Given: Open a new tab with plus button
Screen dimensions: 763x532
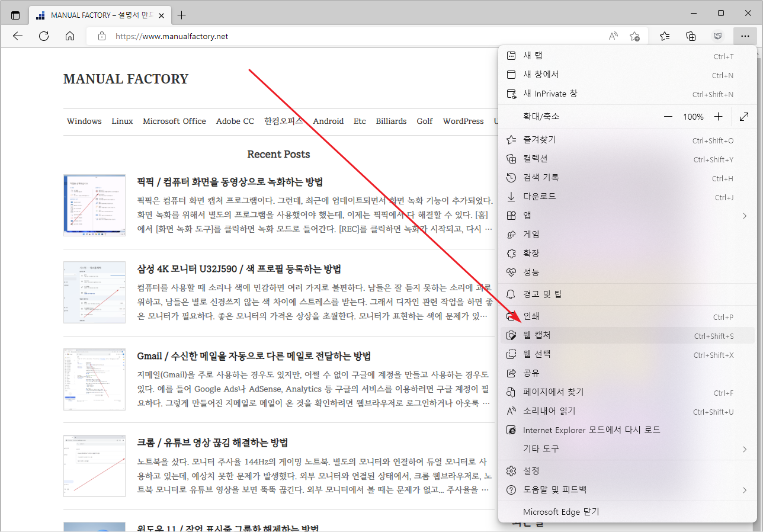Looking at the screenshot, I should click(182, 15).
